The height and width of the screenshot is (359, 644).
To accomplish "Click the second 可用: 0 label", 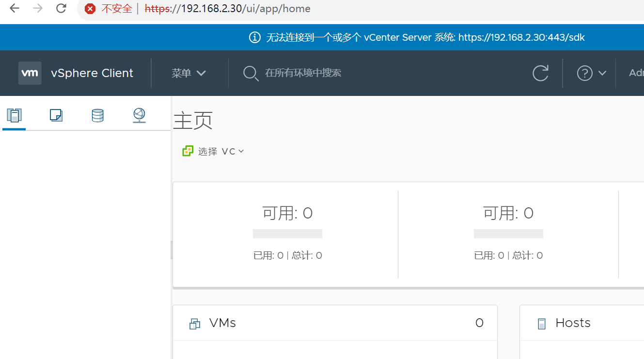I will tap(508, 213).
